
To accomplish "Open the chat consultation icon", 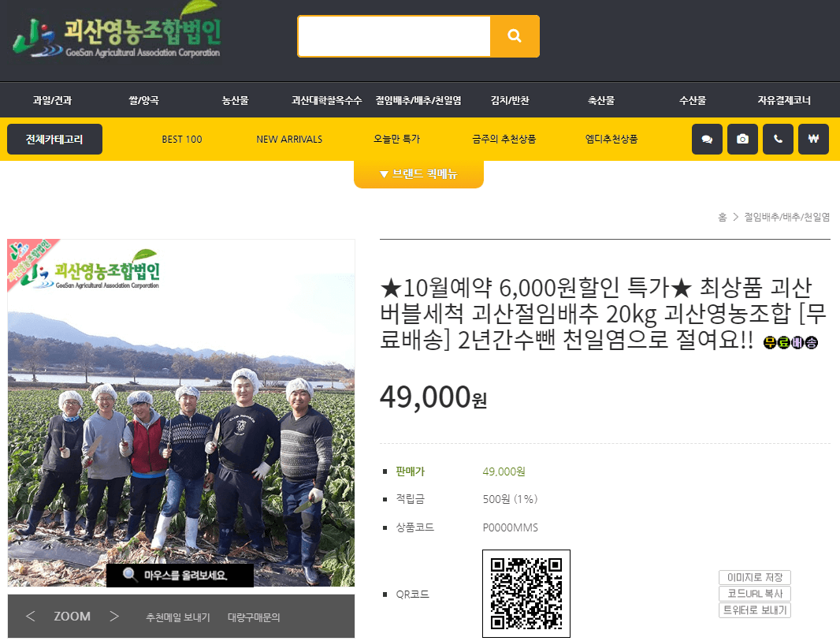I will [x=707, y=139].
